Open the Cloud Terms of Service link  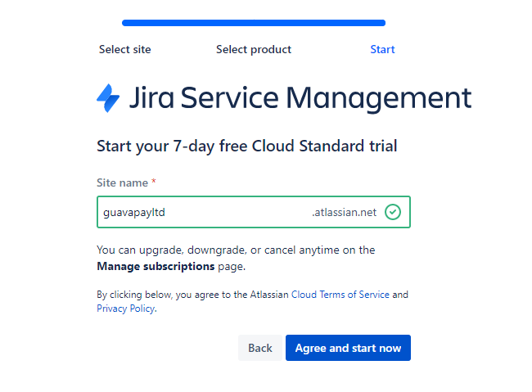[x=340, y=295]
